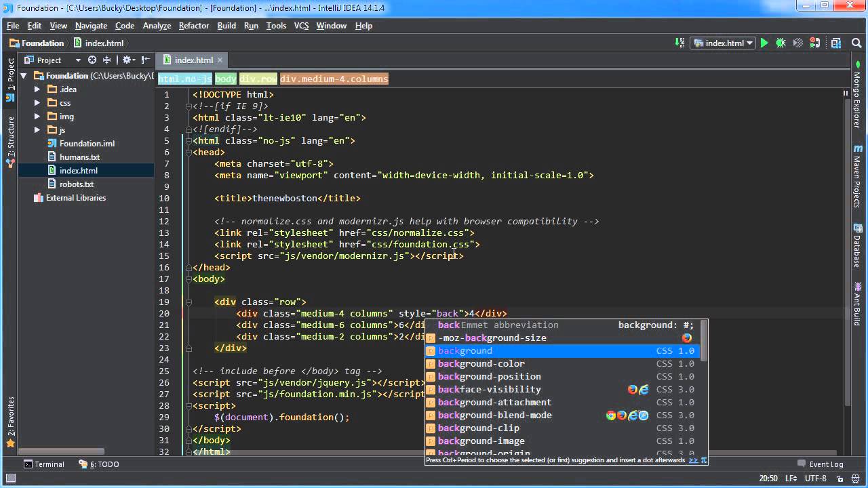Close the index.html editor tab
868x488 pixels.
point(220,60)
